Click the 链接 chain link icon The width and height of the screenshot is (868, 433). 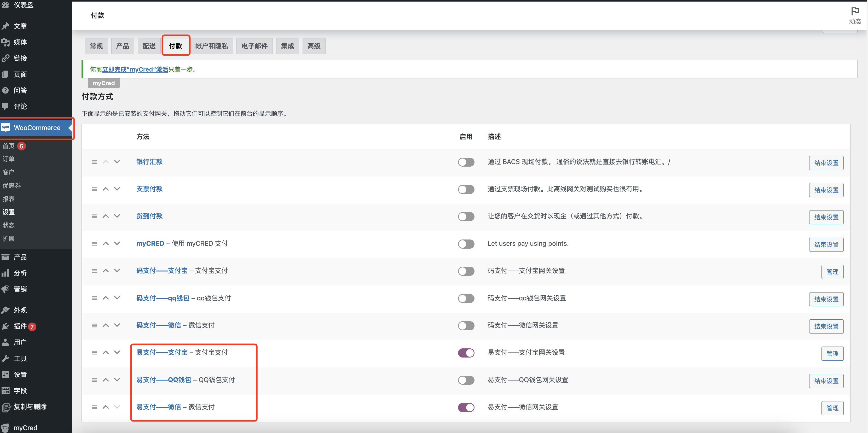(x=5, y=58)
